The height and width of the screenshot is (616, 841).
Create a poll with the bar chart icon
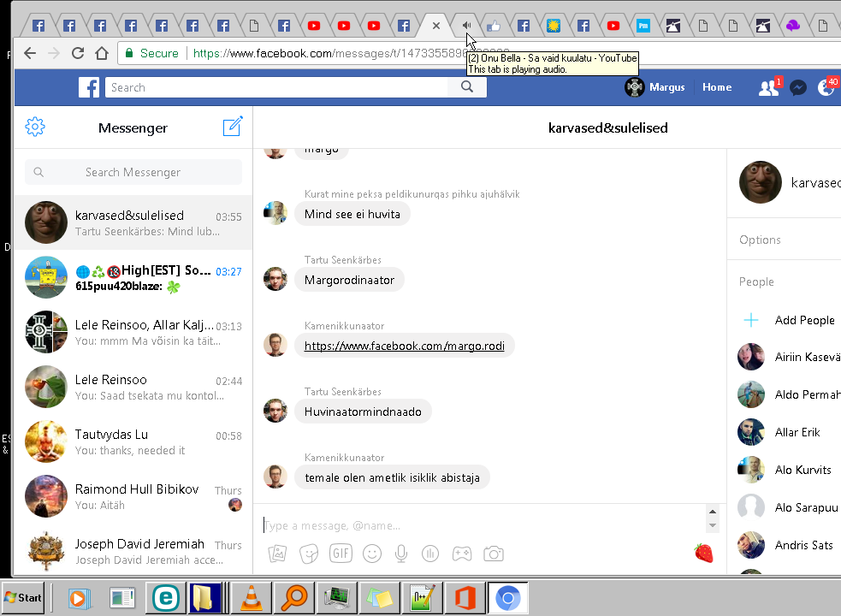click(x=430, y=554)
